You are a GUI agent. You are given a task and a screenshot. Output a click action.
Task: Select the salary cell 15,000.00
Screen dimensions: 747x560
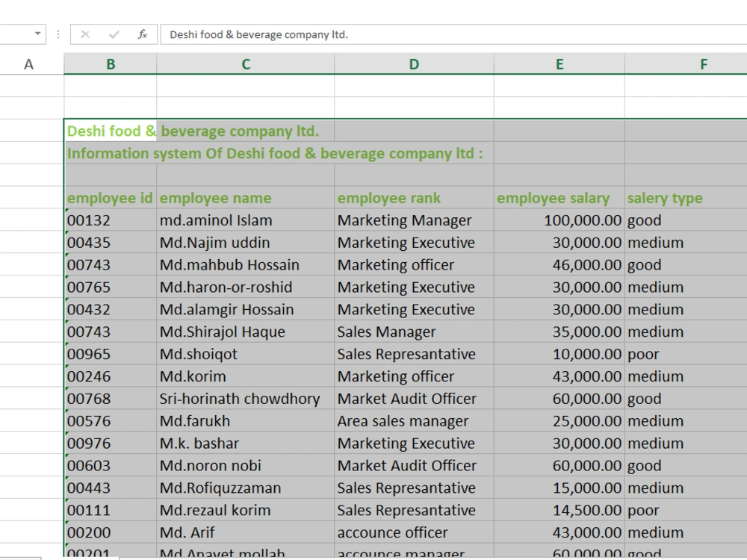(560, 488)
